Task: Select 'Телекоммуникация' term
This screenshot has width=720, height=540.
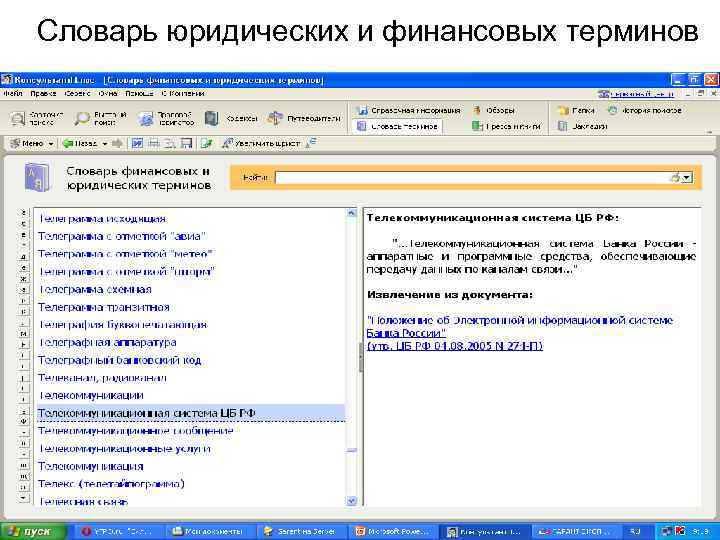Action: pos(90,467)
